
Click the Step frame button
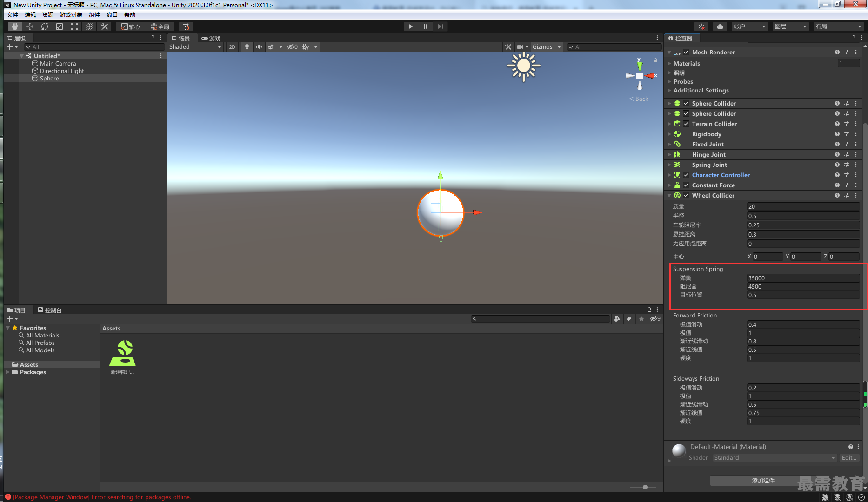(x=440, y=26)
